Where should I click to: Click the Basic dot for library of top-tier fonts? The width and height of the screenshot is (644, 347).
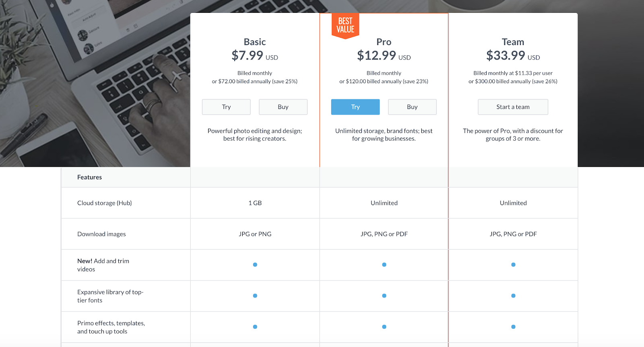tap(255, 296)
